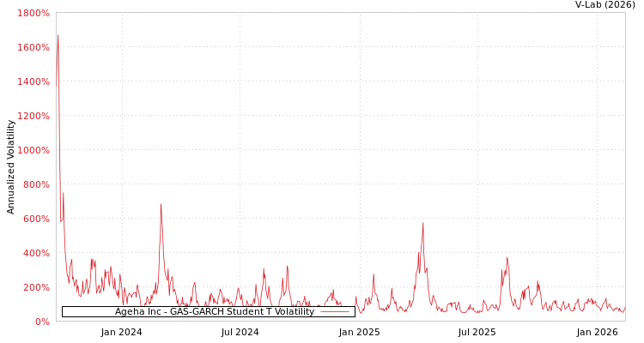Click the 0% y-axis label
The height and width of the screenshot is (343, 644).
42,322
